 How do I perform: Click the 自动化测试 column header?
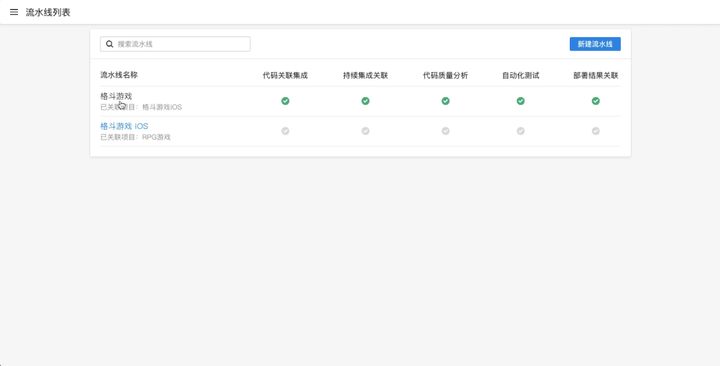click(520, 75)
